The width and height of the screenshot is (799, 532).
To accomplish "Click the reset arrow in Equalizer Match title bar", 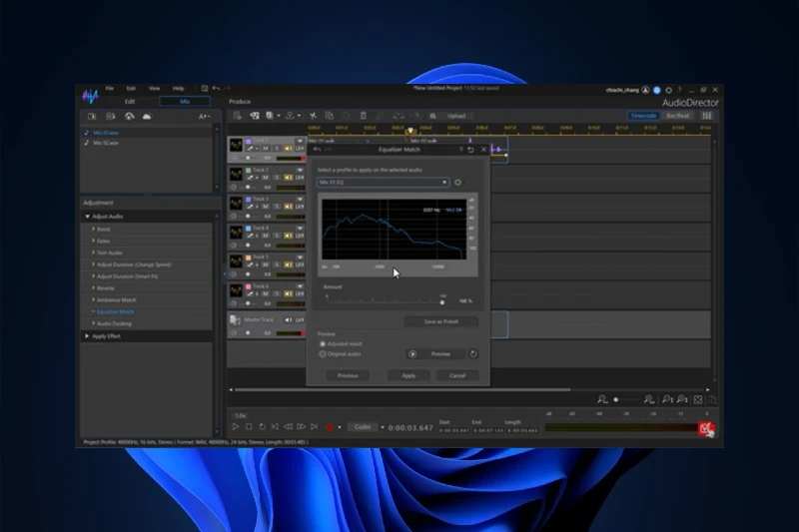I will click(471, 150).
